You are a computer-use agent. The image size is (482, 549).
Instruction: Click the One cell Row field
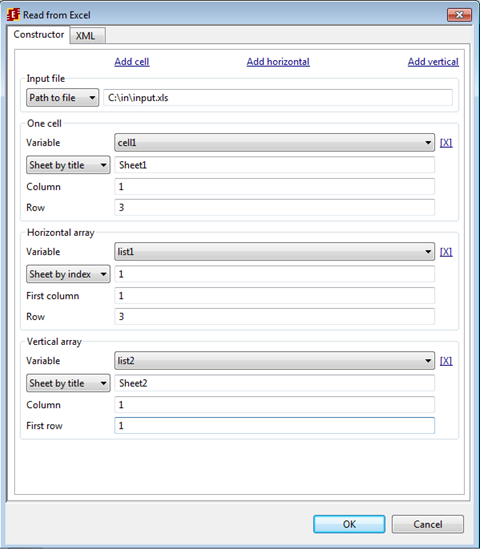[x=275, y=208]
